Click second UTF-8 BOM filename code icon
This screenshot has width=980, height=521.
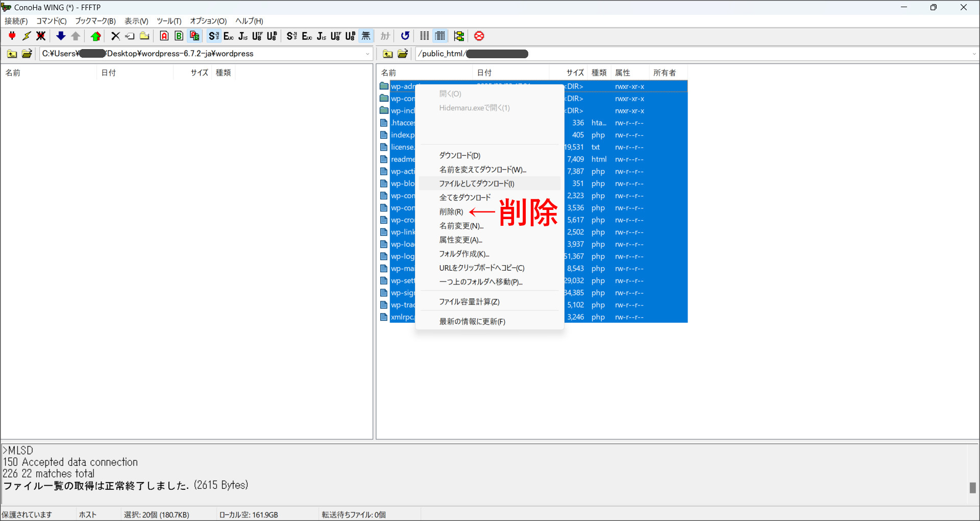(350, 36)
